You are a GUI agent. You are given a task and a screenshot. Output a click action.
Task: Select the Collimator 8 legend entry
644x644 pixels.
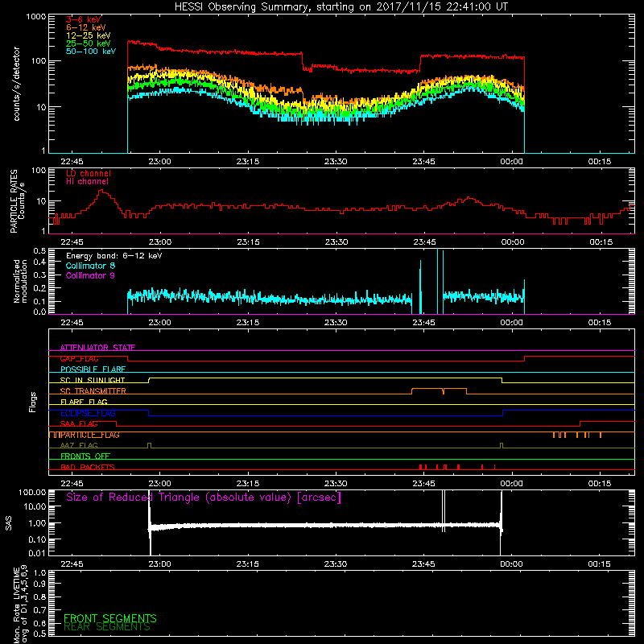point(90,266)
